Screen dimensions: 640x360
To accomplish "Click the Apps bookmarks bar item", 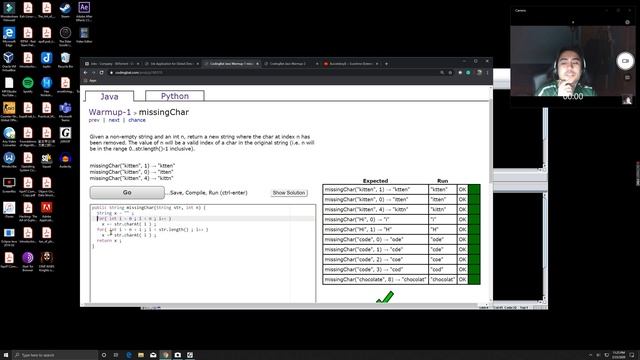I will tap(91, 81).
